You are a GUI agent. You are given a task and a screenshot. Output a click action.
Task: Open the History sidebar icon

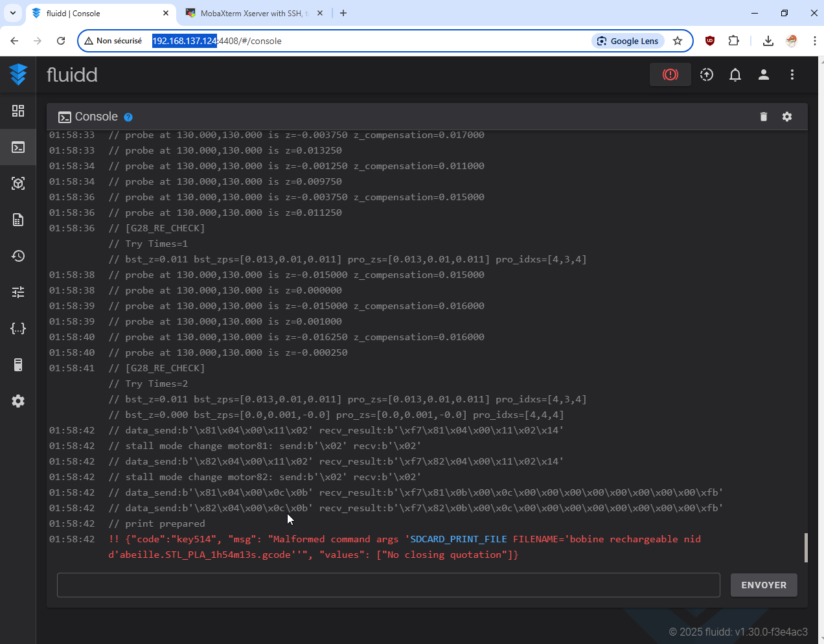pyautogui.click(x=18, y=256)
